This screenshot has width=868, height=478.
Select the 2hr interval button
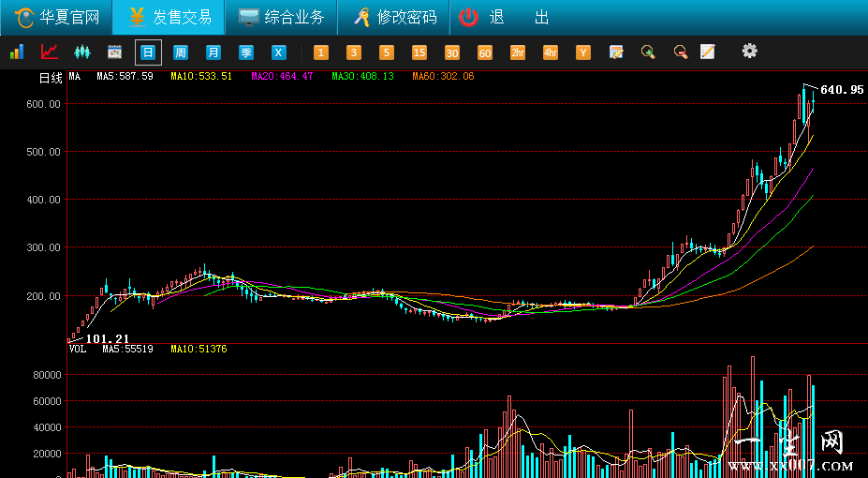click(518, 52)
